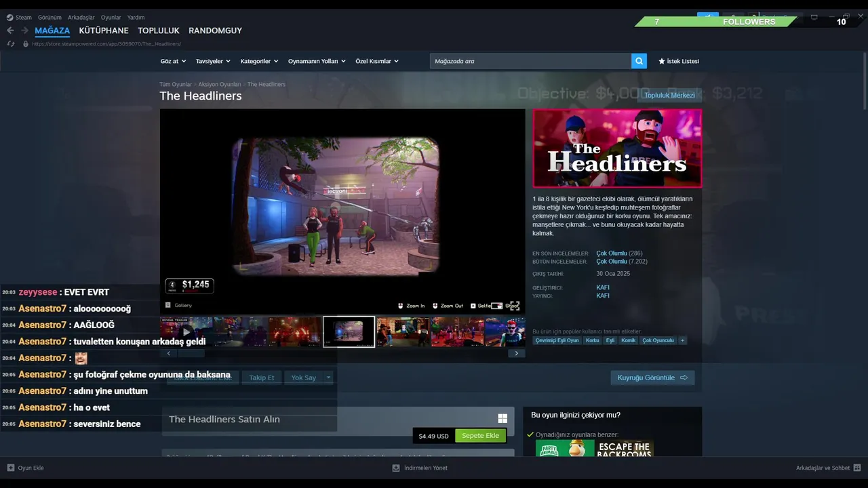Open İstek Listesi wishlist link
Image resolution: width=868 pixels, height=488 pixels.
click(x=679, y=61)
